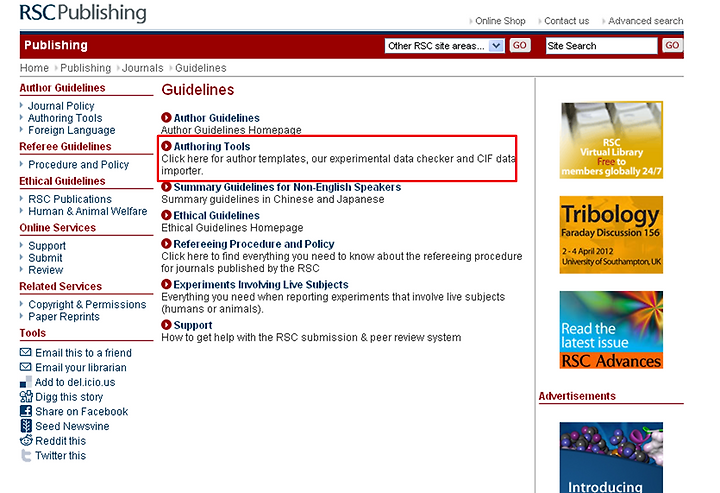Click Refereeing Procedure and Policy link

click(x=254, y=244)
